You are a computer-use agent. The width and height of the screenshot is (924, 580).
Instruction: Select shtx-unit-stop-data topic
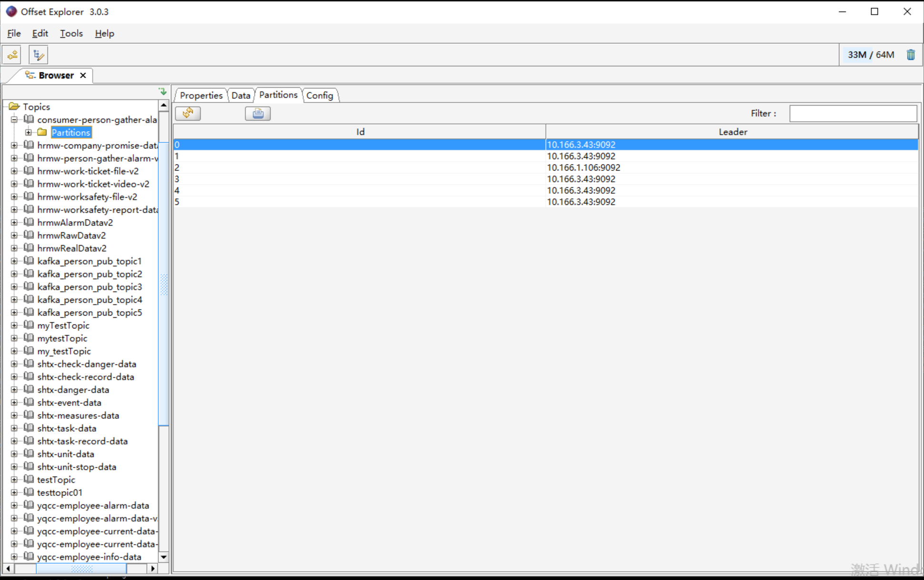click(x=77, y=467)
